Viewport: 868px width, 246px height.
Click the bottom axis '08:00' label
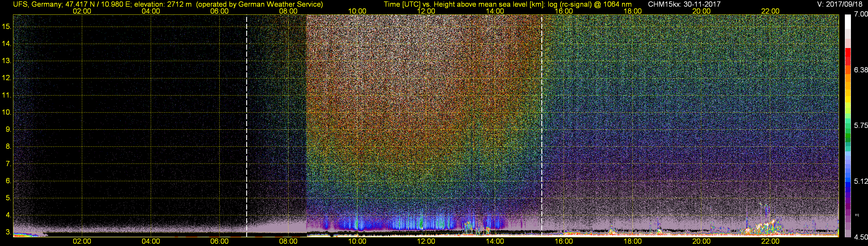tap(288, 241)
